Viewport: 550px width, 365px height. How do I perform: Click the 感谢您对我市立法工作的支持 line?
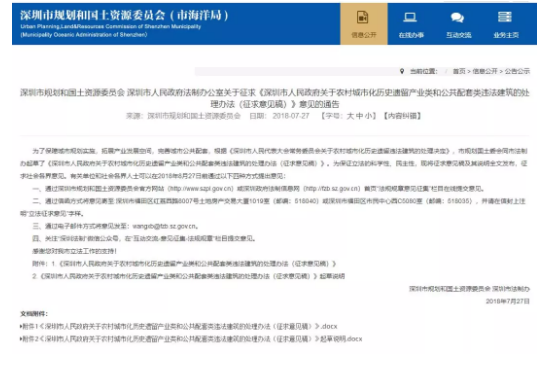tap(74, 251)
